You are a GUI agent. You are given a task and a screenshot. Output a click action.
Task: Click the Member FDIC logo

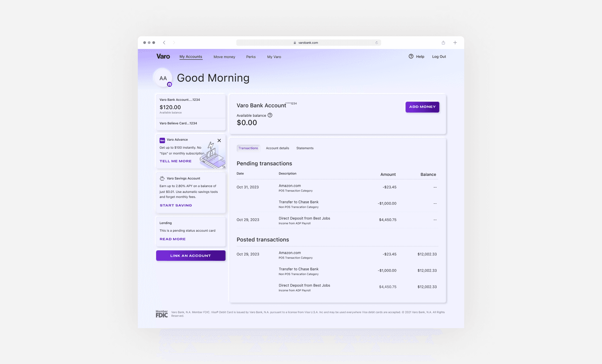[x=162, y=314]
